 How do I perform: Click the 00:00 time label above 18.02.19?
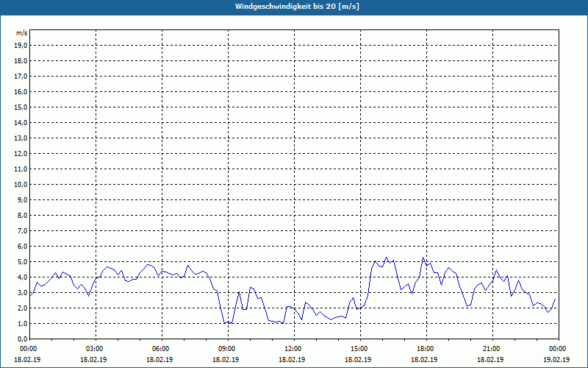pos(27,349)
